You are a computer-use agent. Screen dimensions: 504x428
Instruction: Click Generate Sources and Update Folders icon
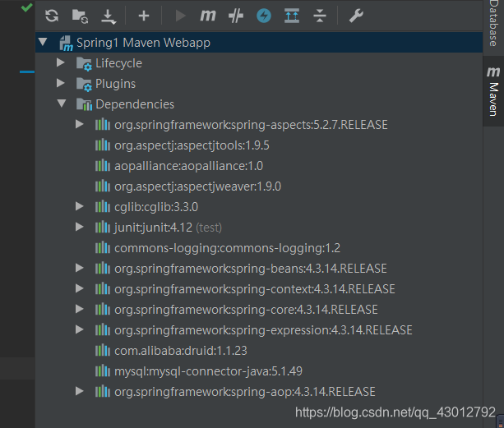tap(80, 16)
